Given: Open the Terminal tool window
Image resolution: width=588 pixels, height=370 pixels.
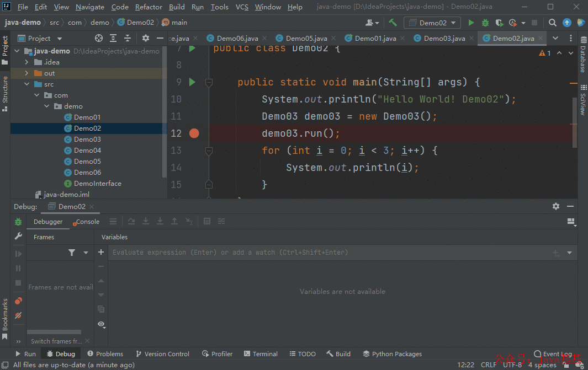Looking at the screenshot, I should tap(261, 354).
